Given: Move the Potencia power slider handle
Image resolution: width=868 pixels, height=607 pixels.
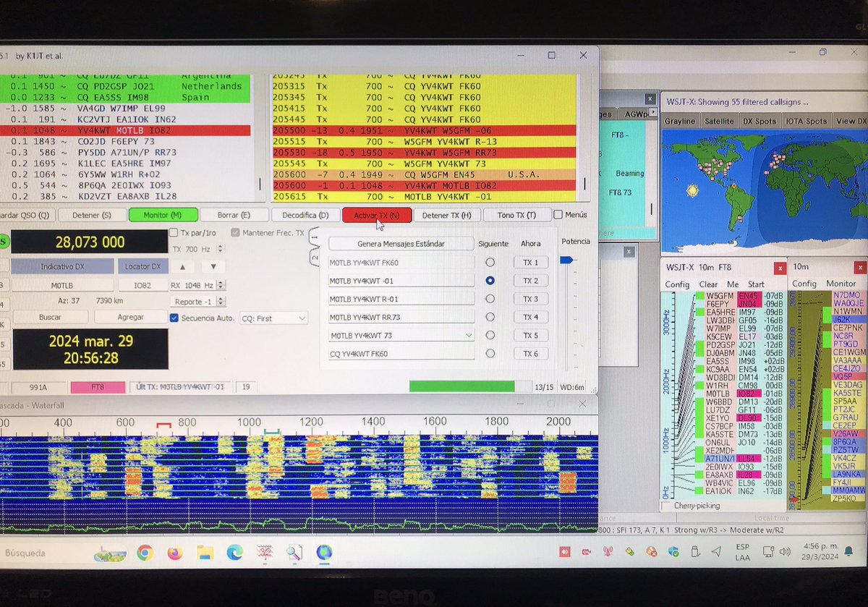Looking at the screenshot, I should tap(567, 260).
